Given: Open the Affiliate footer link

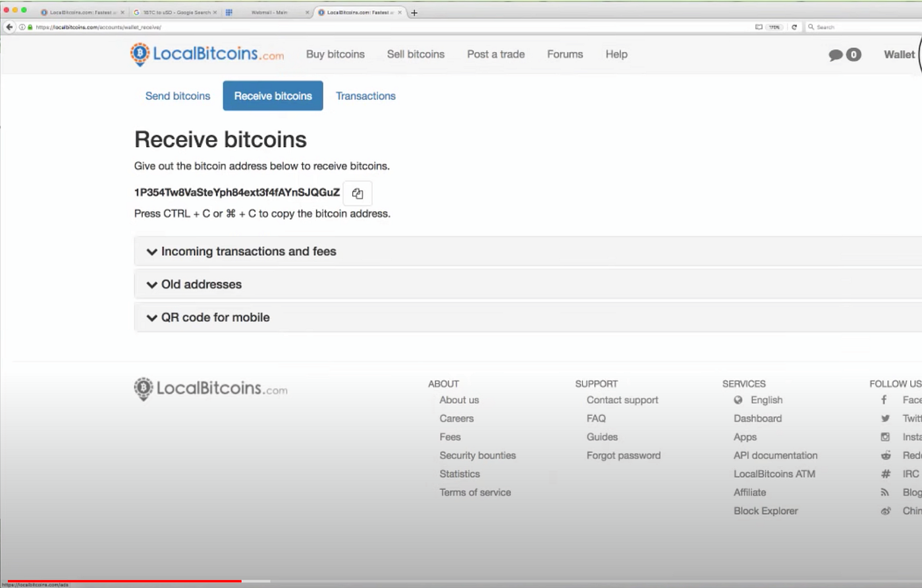Looking at the screenshot, I should click(x=749, y=492).
